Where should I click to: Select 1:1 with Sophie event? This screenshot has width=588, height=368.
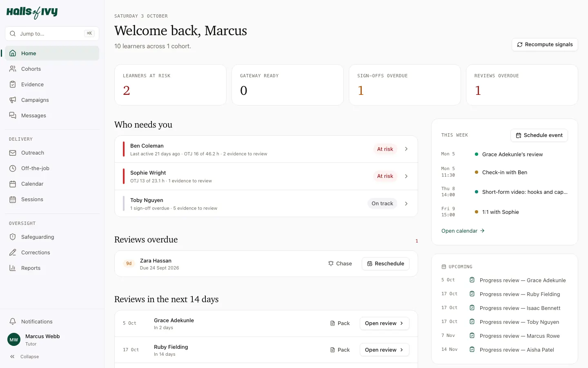[504, 212]
